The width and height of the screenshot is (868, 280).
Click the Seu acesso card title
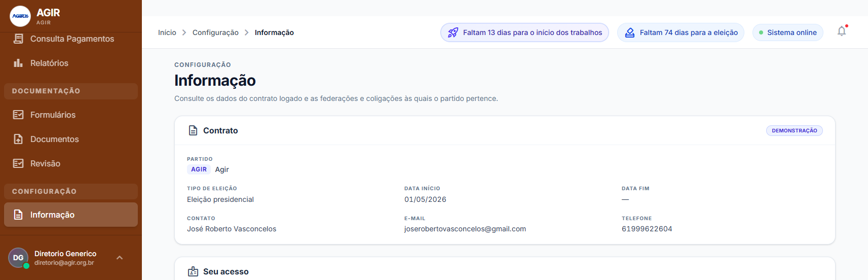tap(226, 271)
